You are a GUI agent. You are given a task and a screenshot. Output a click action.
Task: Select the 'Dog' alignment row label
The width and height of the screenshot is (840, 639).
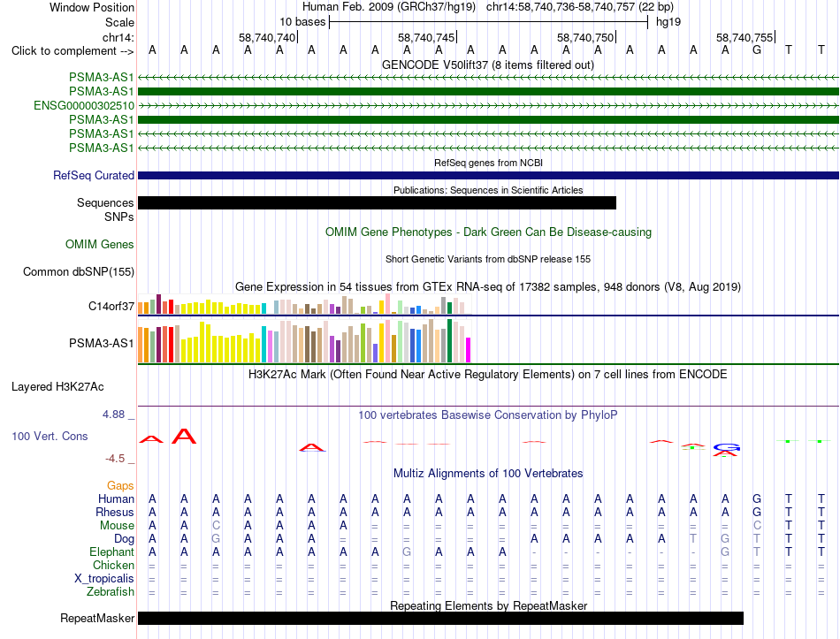tap(124, 539)
